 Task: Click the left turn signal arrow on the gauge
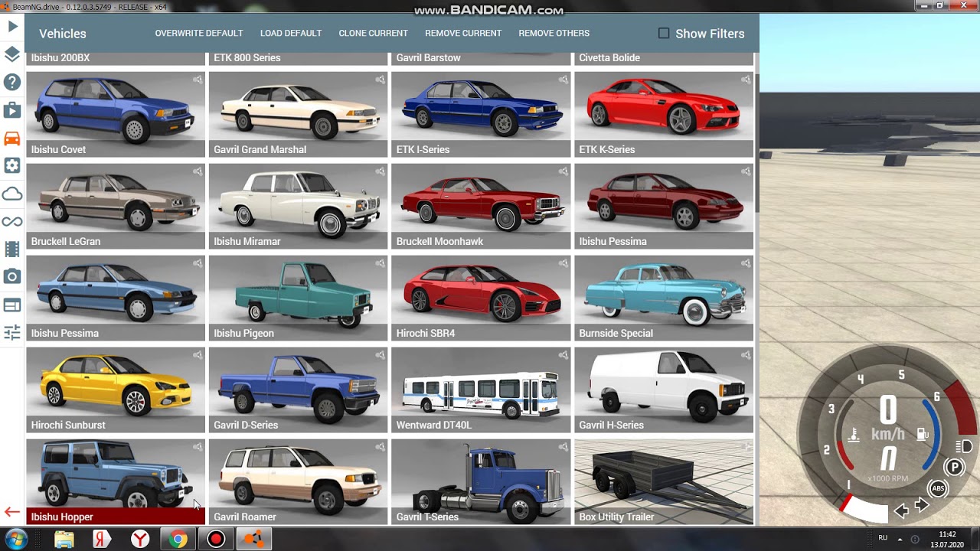click(902, 510)
